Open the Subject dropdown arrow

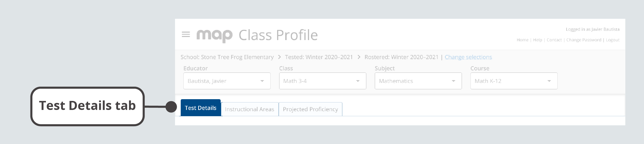(x=453, y=81)
